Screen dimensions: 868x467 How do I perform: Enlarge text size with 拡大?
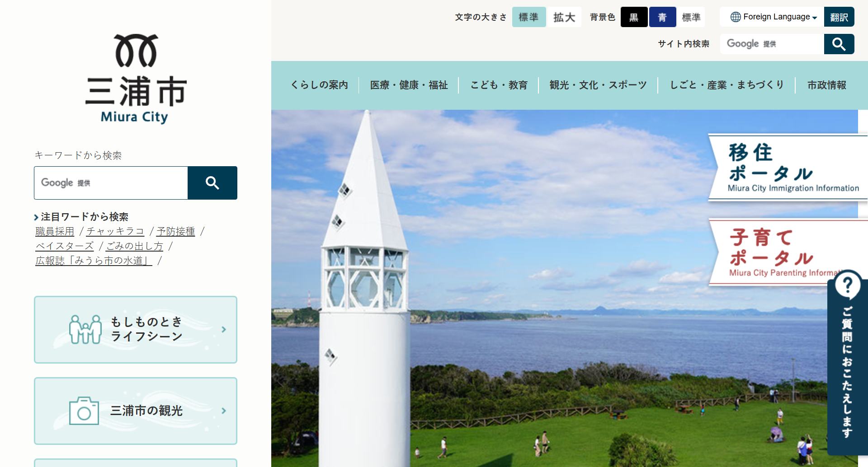click(x=564, y=17)
